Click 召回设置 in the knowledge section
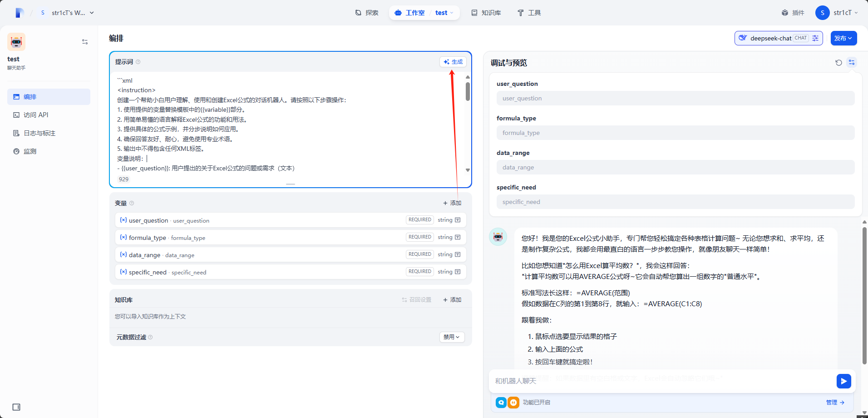The width and height of the screenshot is (868, 418). (417, 300)
